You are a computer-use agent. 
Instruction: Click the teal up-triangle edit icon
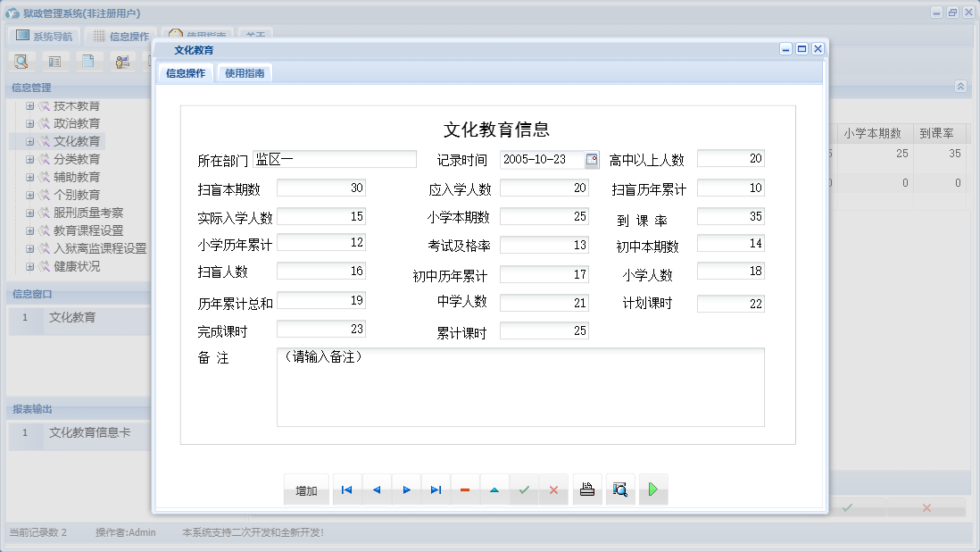point(494,489)
